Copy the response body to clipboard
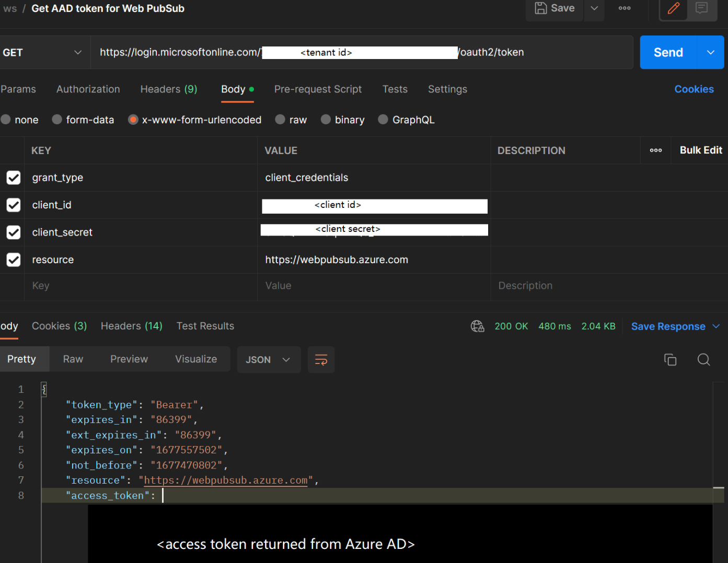The image size is (728, 563). tap(670, 359)
